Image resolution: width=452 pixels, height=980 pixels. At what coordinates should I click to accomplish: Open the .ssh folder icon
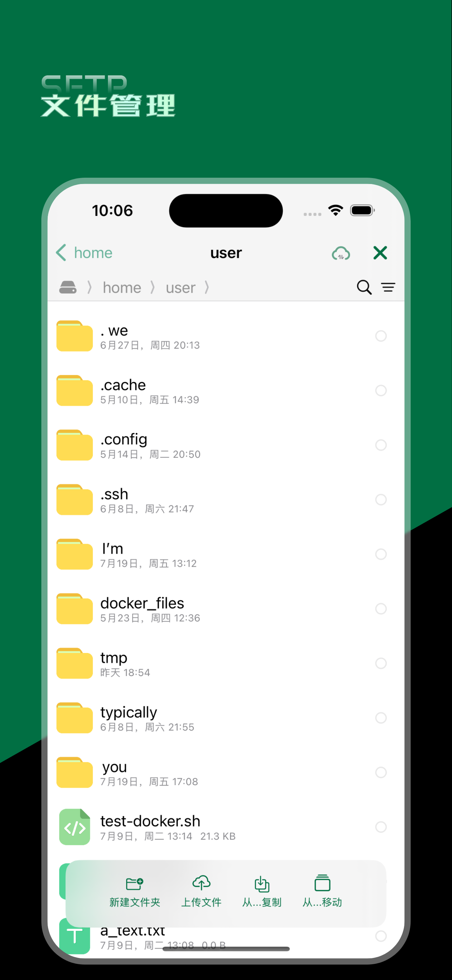(x=75, y=499)
